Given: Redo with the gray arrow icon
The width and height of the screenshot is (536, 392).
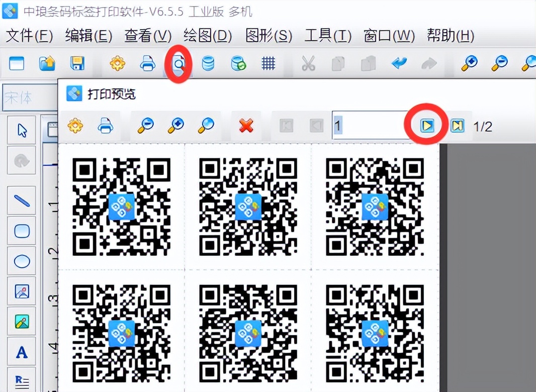Looking at the screenshot, I should pyautogui.click(x=429, y=63).
